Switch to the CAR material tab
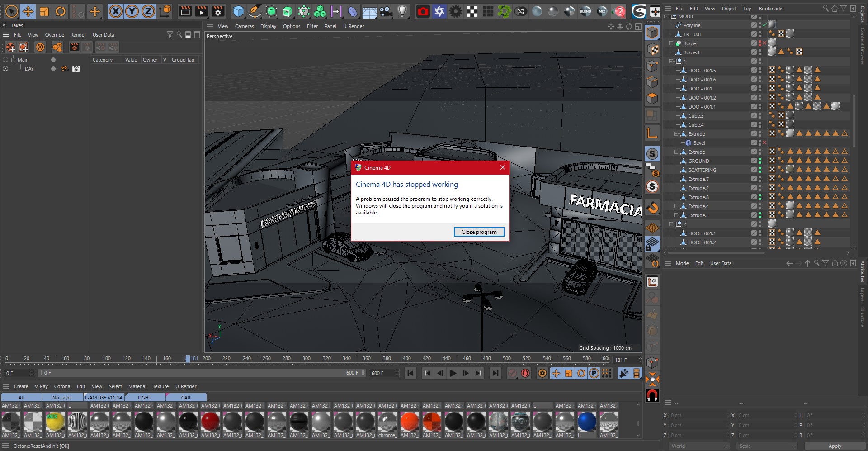 pos(186,398)
